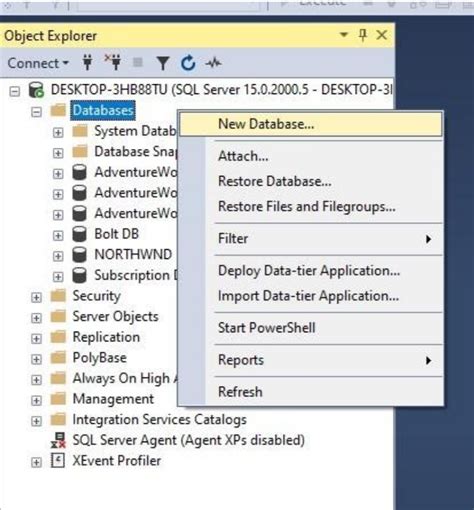Click the pin Auto Hide icon
This screenshot has height=510, width=474.
[363, 35]
